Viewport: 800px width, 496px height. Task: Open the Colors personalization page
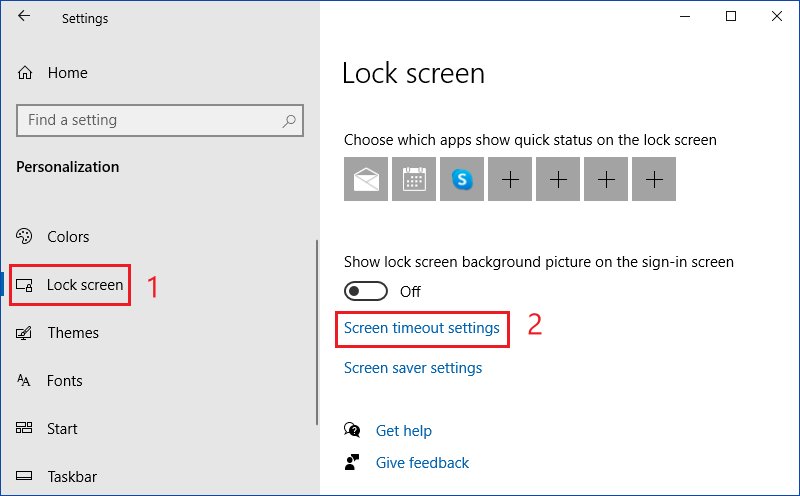(x=68, y=237)
